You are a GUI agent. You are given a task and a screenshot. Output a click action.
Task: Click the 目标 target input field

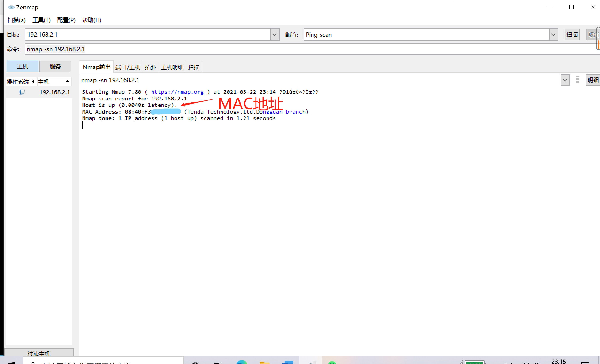click(148, 34)
